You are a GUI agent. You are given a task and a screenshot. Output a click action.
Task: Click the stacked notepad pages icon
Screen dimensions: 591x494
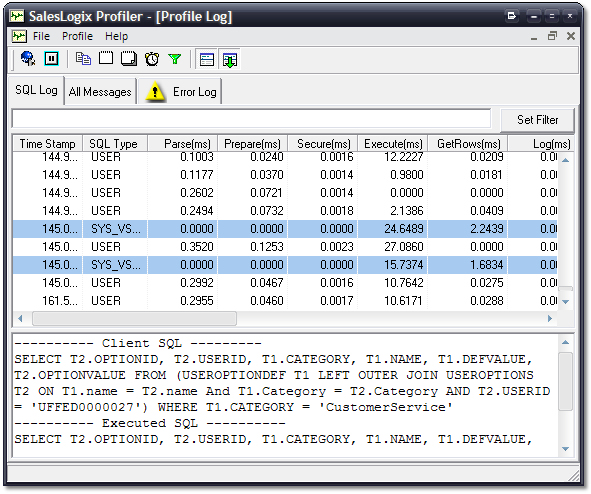click(129, 59)
